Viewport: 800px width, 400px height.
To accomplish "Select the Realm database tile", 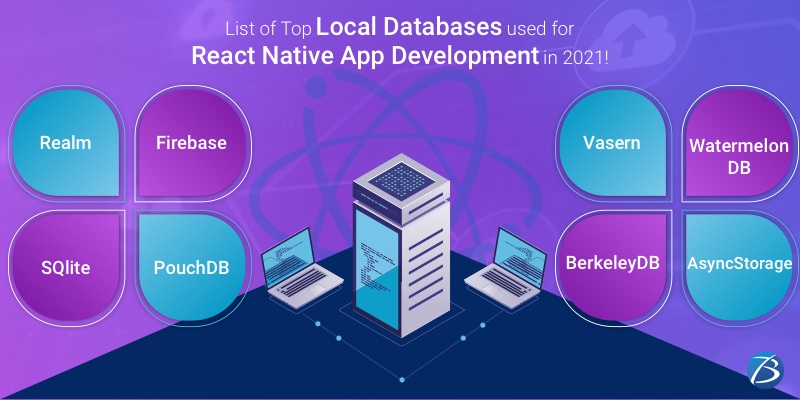I will pyautogui.click(x=66, y=143).
